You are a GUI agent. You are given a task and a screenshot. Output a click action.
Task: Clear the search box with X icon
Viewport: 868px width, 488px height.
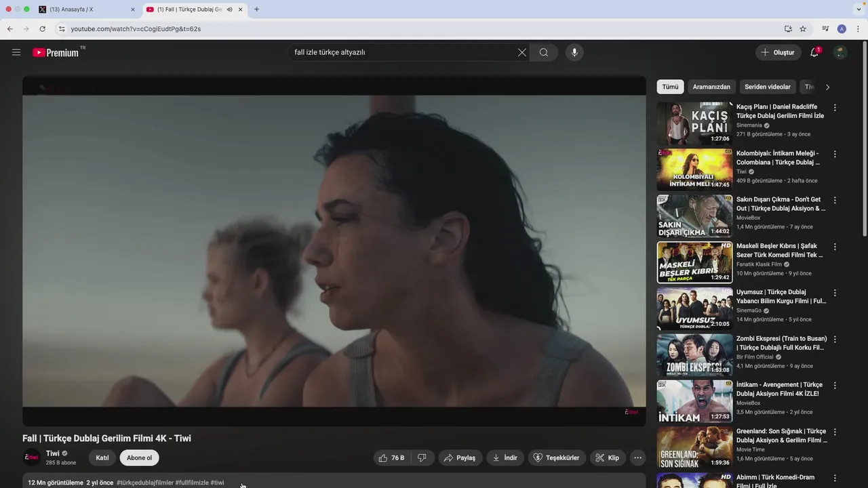click(x=522, y=52)
